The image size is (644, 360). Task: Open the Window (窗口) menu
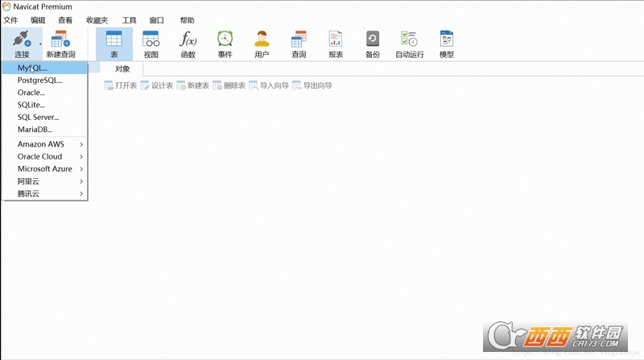[156, 20]
